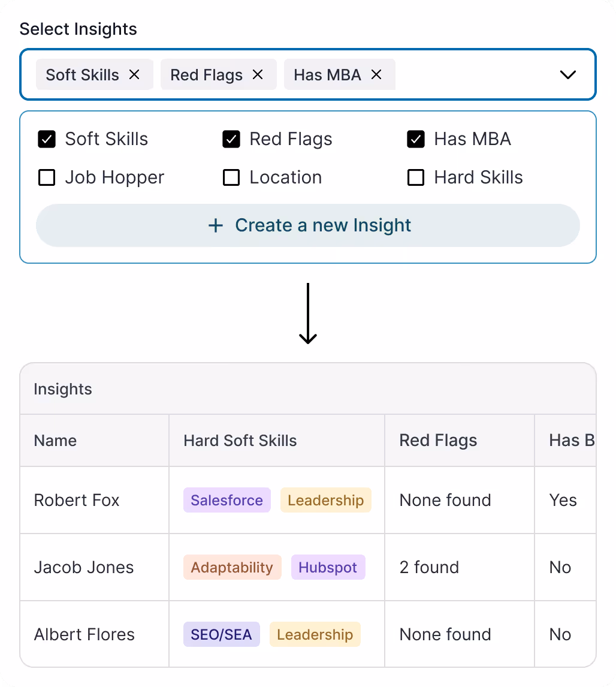Viewport: 616px width, 687px height.
Task: Remove the Soft Skills chip
Action: coord(134,74)
